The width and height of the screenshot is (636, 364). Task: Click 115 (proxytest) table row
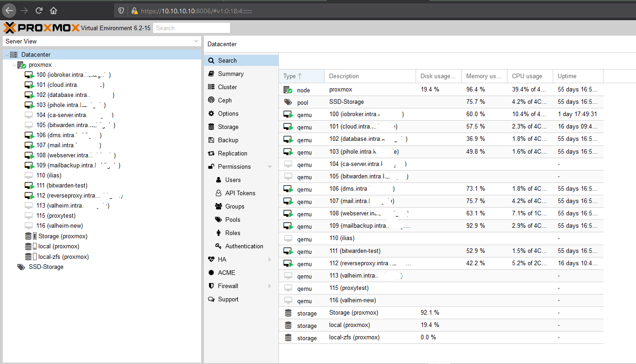(x=441, y=288)
